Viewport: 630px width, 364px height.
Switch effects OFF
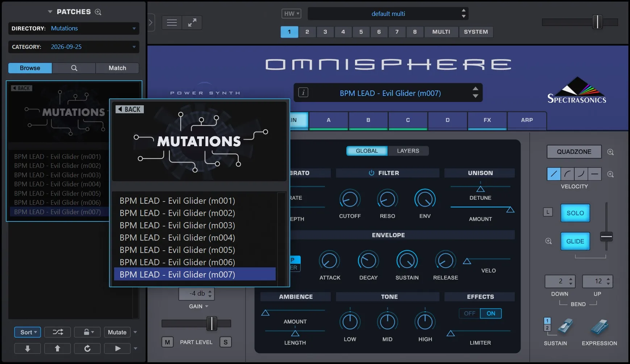coord(470,313)
